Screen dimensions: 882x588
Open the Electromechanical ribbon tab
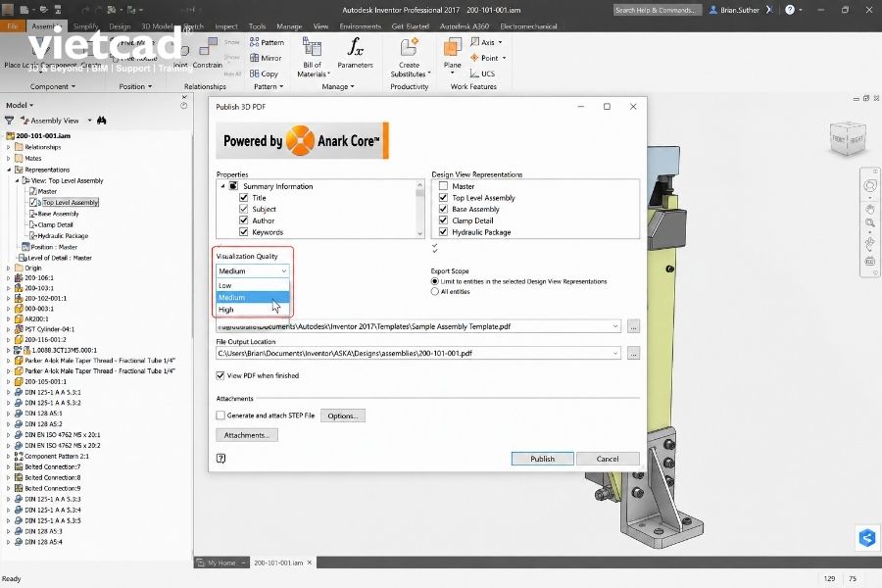(x=528, y=26)
